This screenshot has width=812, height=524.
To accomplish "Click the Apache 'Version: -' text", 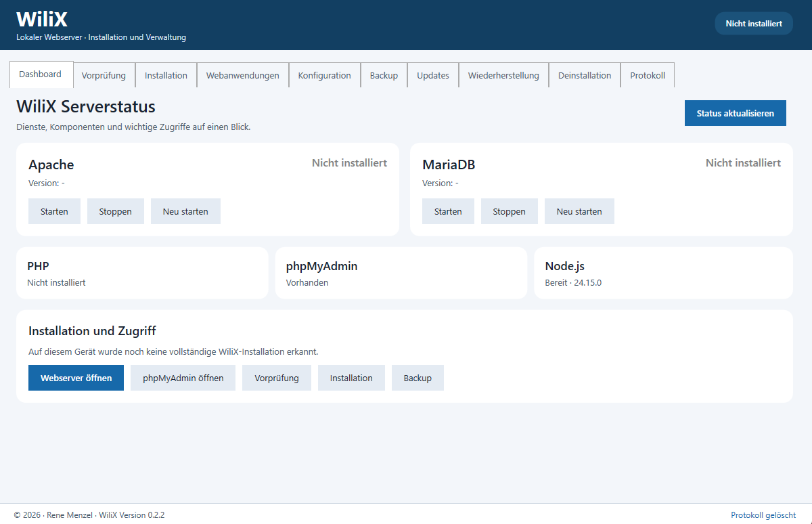I will click(x=47, y=183).
